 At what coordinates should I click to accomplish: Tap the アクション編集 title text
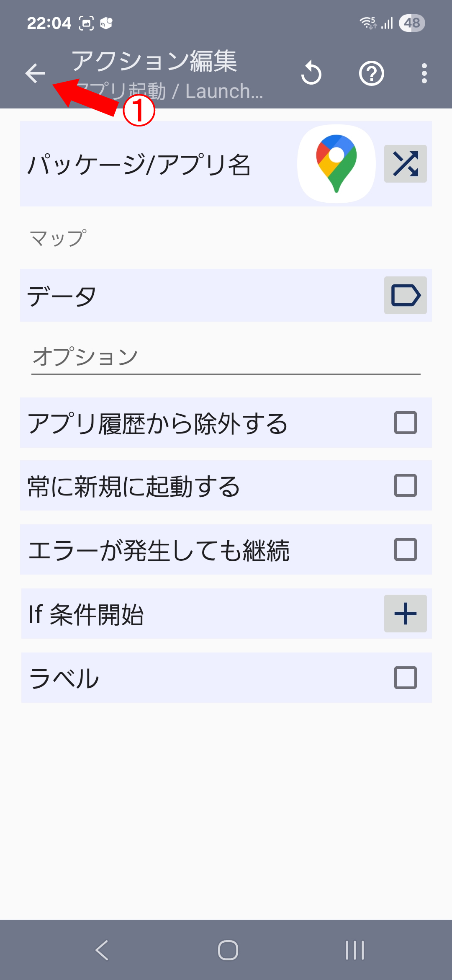pos(154,61)
